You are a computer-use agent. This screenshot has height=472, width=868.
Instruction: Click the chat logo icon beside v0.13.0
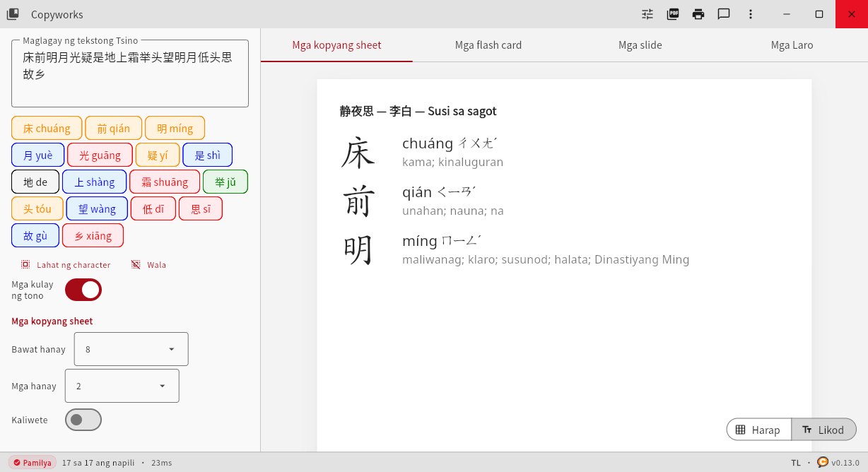click(823, 462)
